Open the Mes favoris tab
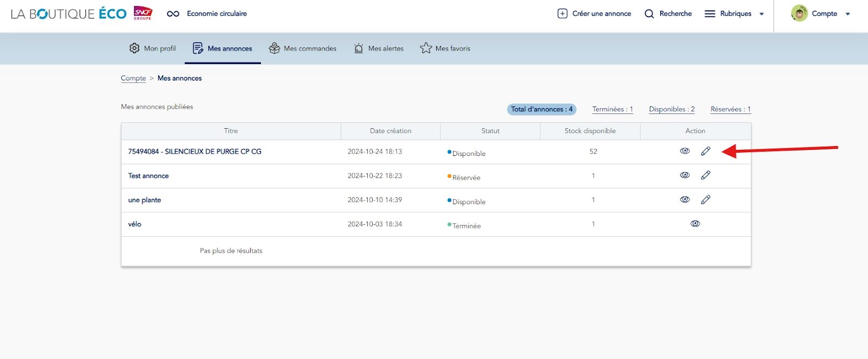868x359 pixels. coord(445,48)
